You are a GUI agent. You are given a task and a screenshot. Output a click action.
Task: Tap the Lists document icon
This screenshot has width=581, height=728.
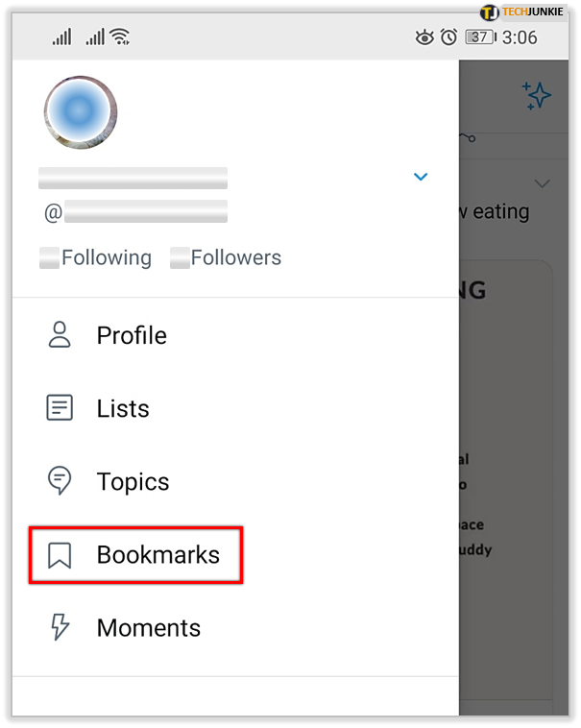[x=60, y=408]
